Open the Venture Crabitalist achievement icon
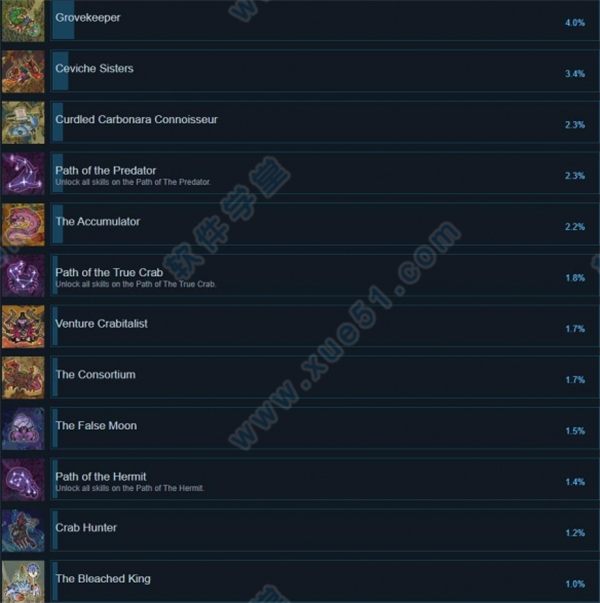 pyautogui.click(x=23, y=326)
